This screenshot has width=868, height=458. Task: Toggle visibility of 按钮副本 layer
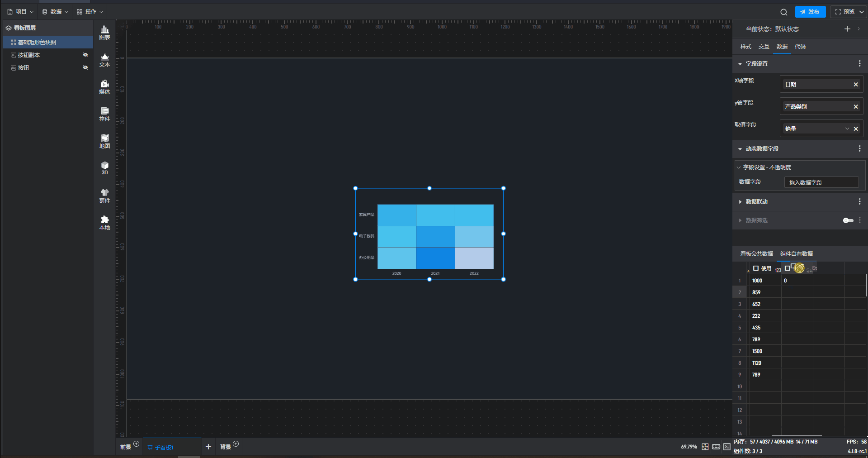(x=85, y=55)
